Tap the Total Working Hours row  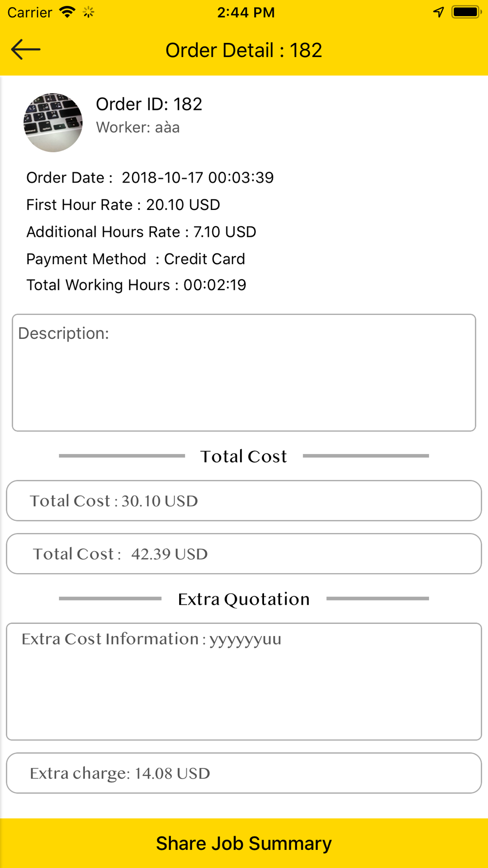pyautogui.click(x=136, y=285)
